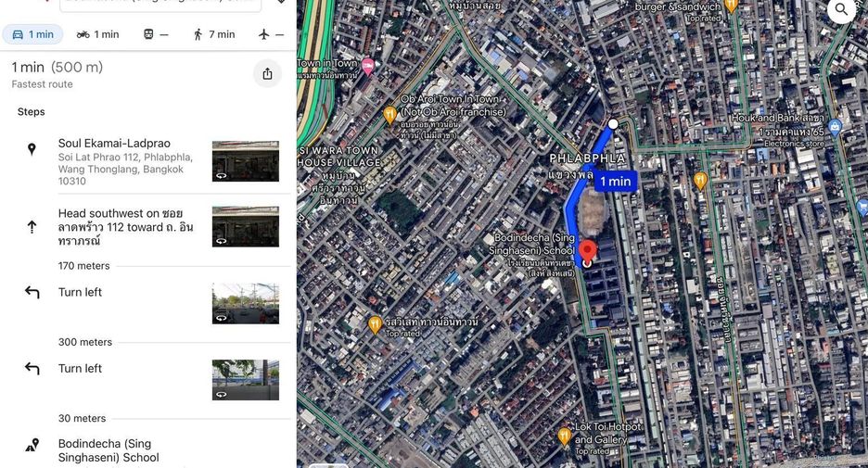Click the Houk and Bank electronics store pin
The width and height of the screenshot is (868, 468).
(x=836, y=127)
